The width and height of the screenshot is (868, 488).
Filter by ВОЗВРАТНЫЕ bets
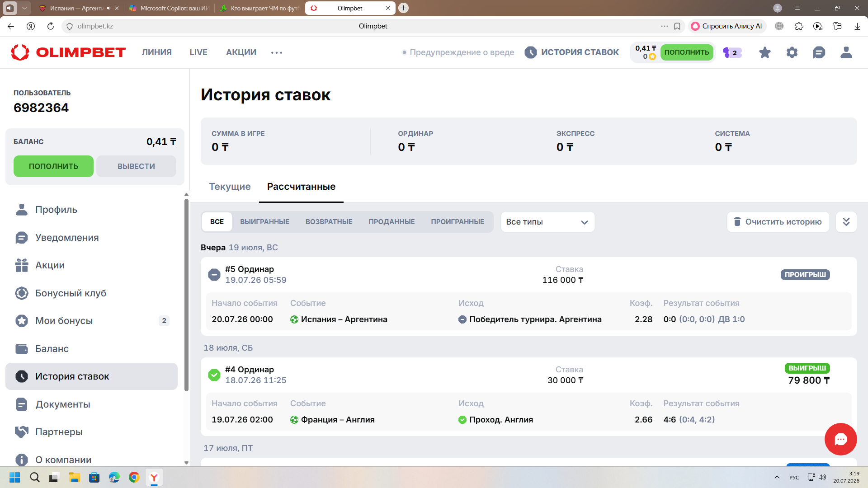[329, 222]
